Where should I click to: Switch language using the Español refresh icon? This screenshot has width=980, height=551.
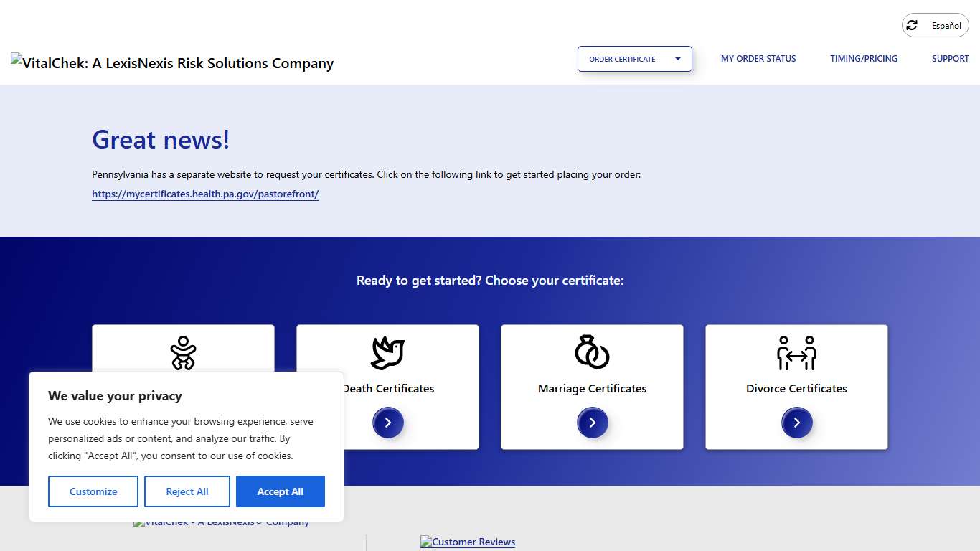[x=912, y=26]
